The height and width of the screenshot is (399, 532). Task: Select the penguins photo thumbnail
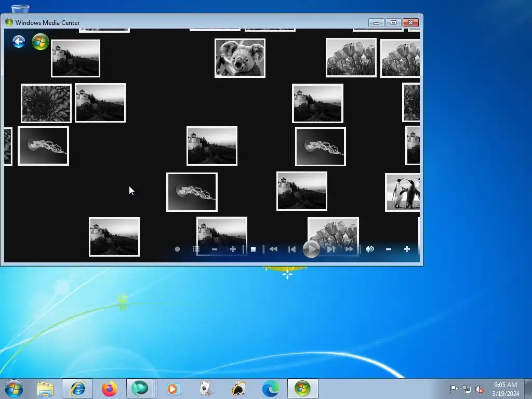point(403,192)
